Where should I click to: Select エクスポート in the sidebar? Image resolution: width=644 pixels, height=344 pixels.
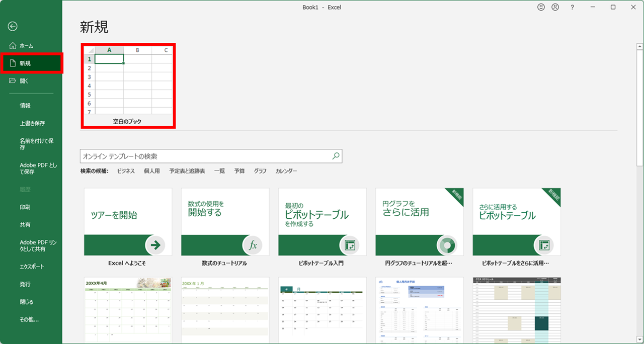(32, 267)
